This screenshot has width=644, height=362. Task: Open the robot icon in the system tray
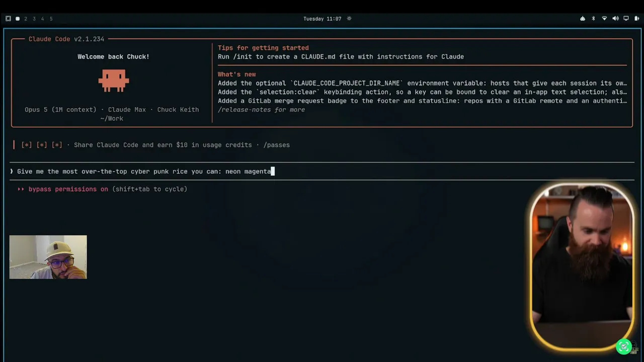click(583, 19)
